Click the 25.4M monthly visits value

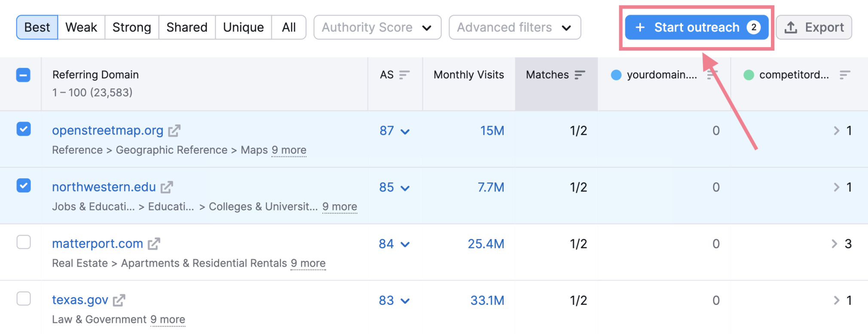point(486,244)
